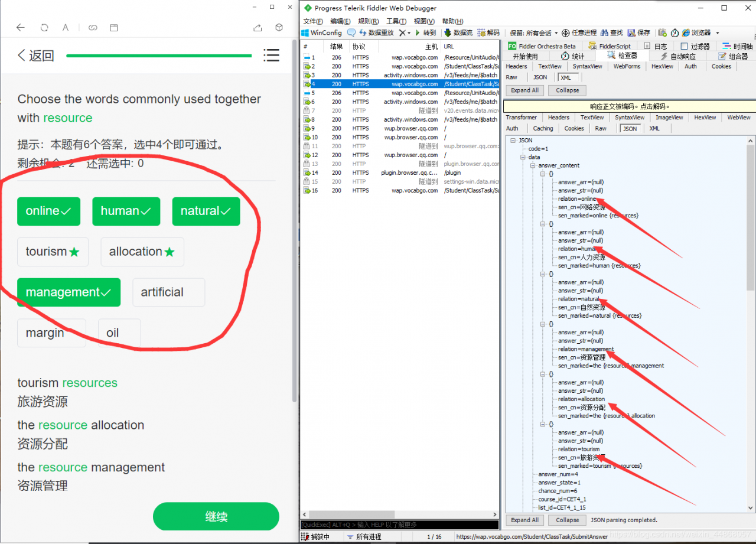
Task: Collapse the root JSON tree node
Action: click(x=513, y=141)
